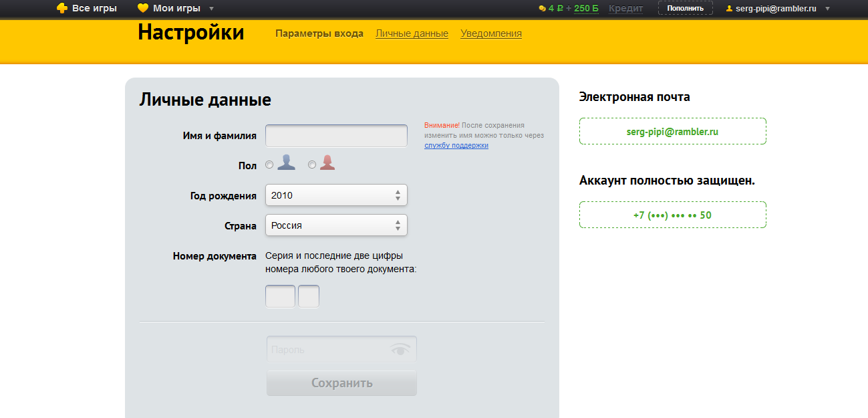Open the Мои игры menu

tap(176, 9)
